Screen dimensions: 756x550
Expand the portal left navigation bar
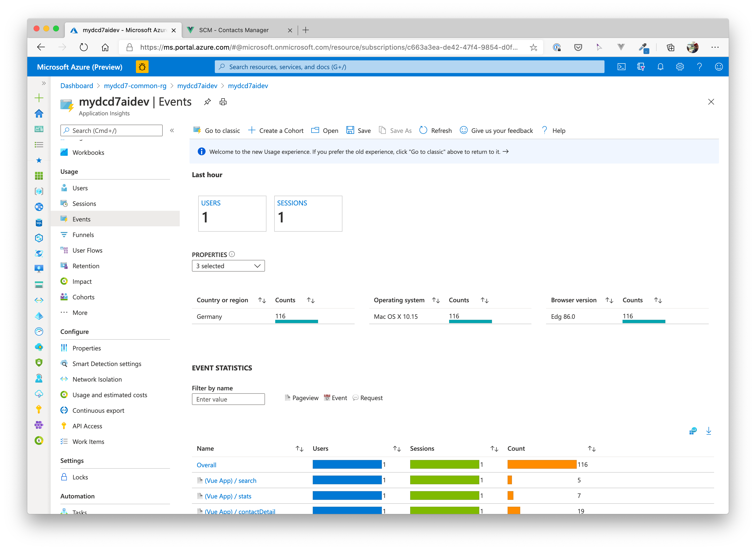[x=44, y=83]
